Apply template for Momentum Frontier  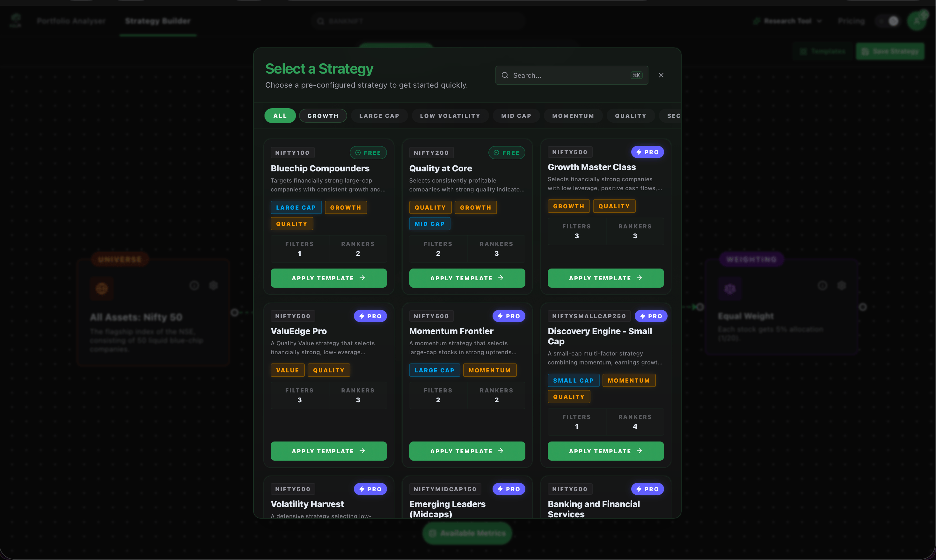point(467,451)
